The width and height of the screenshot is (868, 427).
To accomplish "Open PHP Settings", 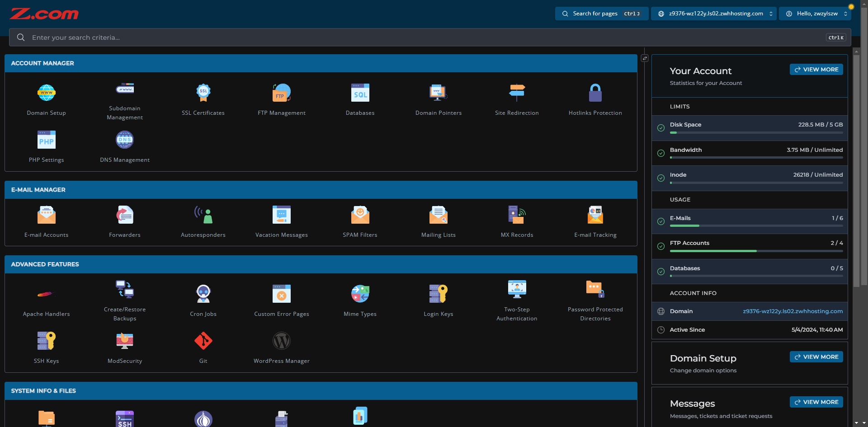I will [x=46, y=146].
